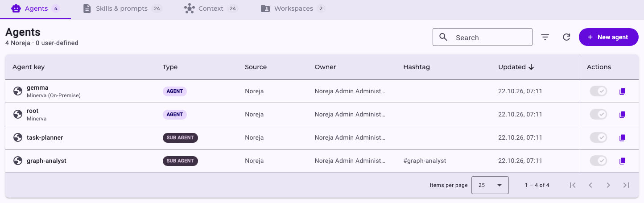Open Items per page dropdown
Image resolution: width=644 pixels, height=203 pixels.
[490, 185]
